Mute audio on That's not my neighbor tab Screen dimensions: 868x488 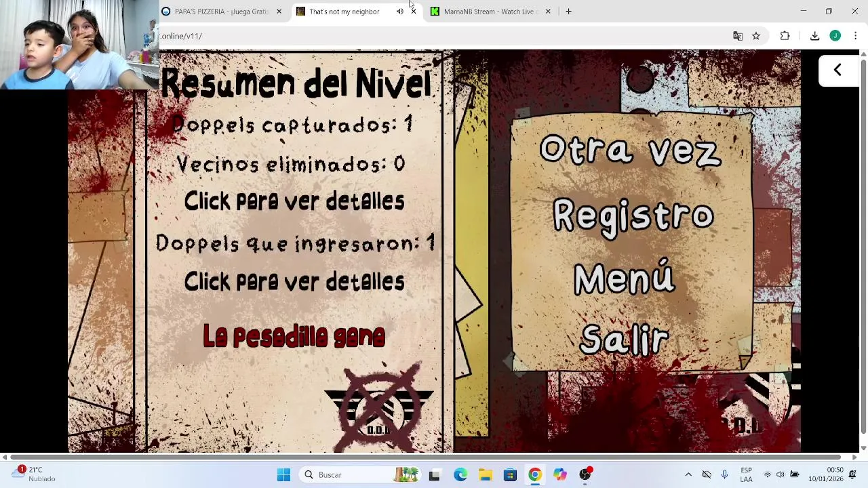(x=400, y=12)
